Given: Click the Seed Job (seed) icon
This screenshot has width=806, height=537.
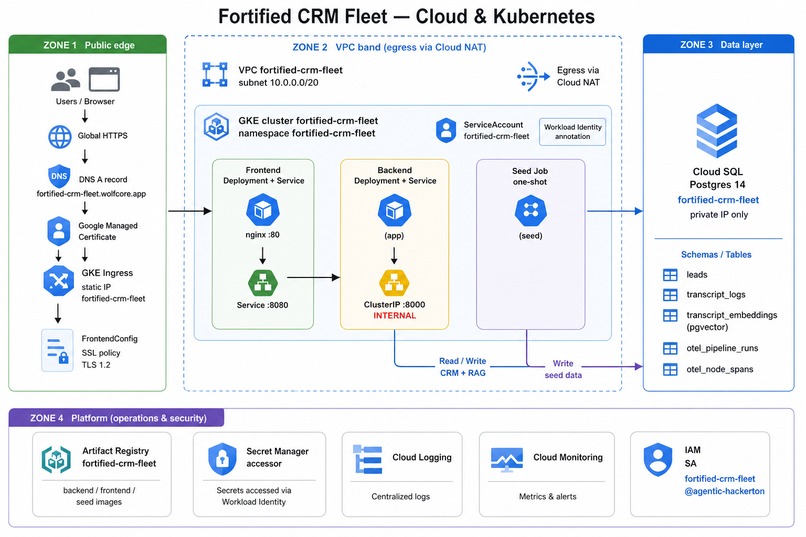Looking at the screenshot, I should pos(530,211).
